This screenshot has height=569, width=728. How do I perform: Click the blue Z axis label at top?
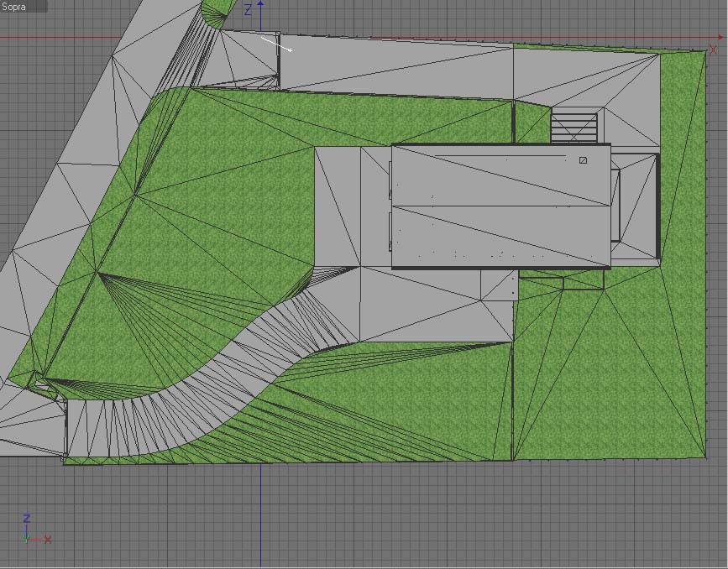(x=248, y=10)
